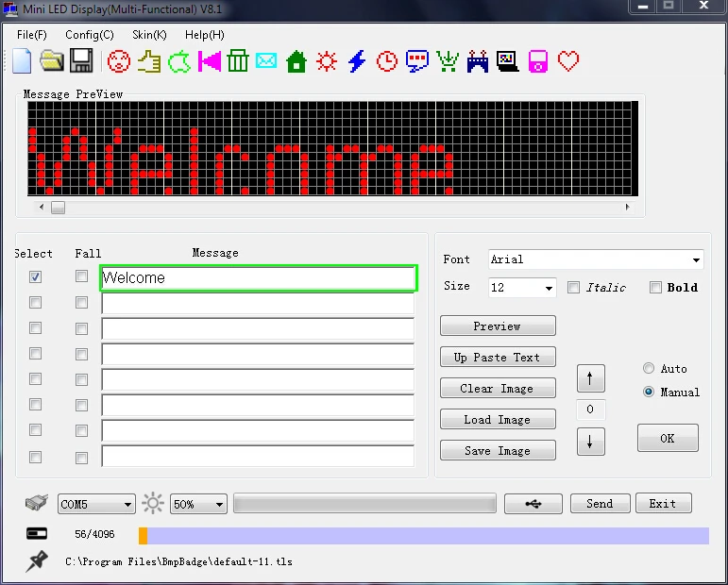The width and height of the screenshot is (728, 585).
Task: Check Fall box for second message row
Action: (x=82, y=303)
